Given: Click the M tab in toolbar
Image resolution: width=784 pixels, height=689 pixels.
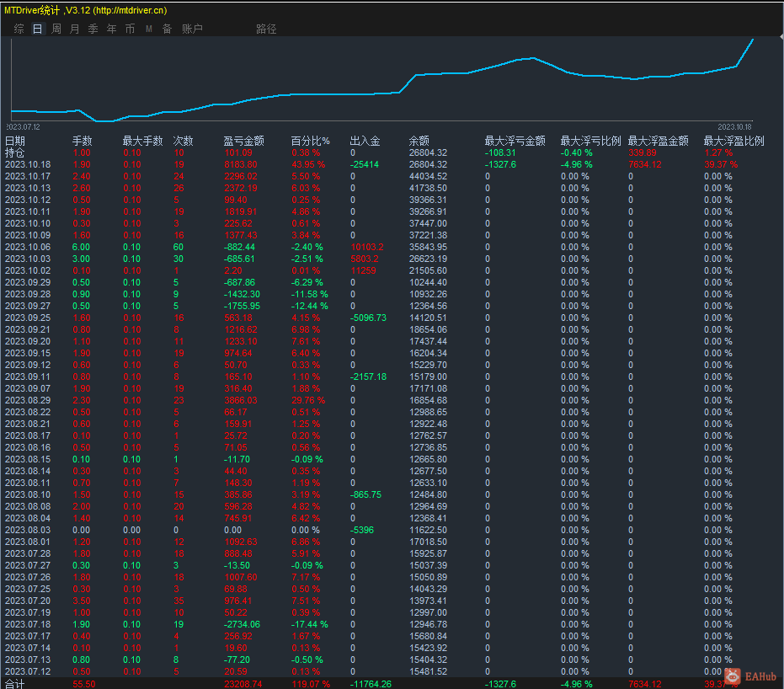Looking at the screenshot, I should coord(149,29).
